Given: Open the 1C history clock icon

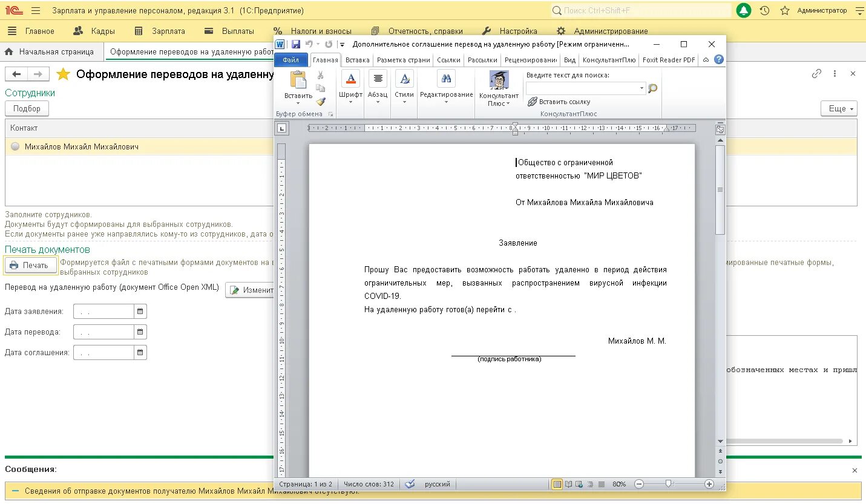Looking at the screenshot, I should click(x=764, y=10).
